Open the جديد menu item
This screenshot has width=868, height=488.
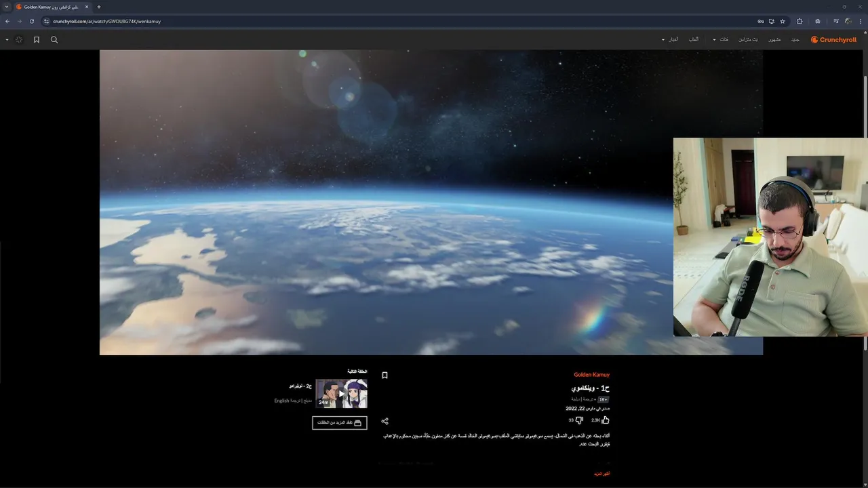coord(795,40)
